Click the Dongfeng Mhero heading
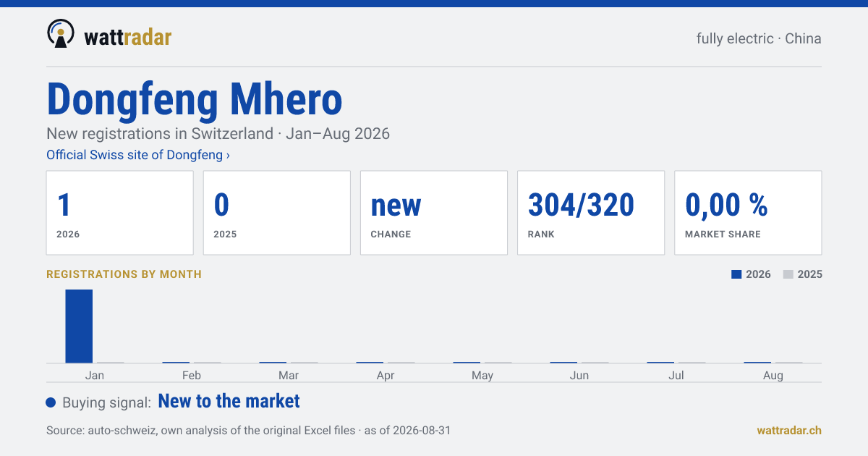 pos(195,99)
